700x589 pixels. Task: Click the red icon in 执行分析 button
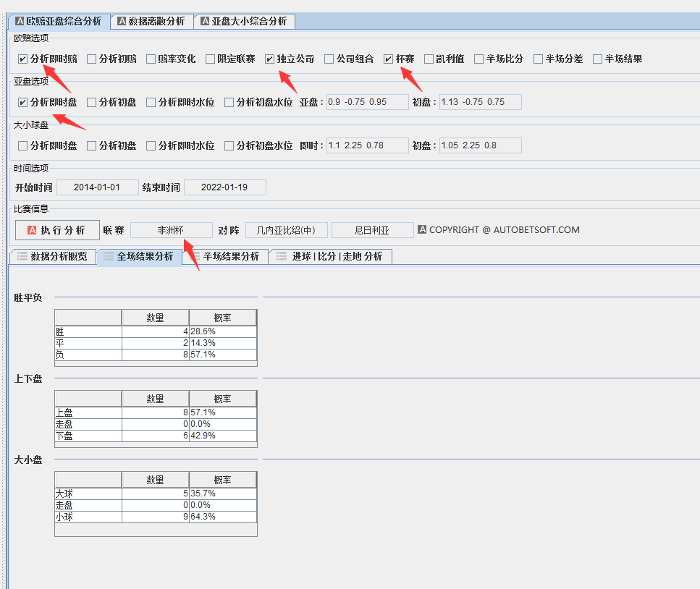coord(32,230)
